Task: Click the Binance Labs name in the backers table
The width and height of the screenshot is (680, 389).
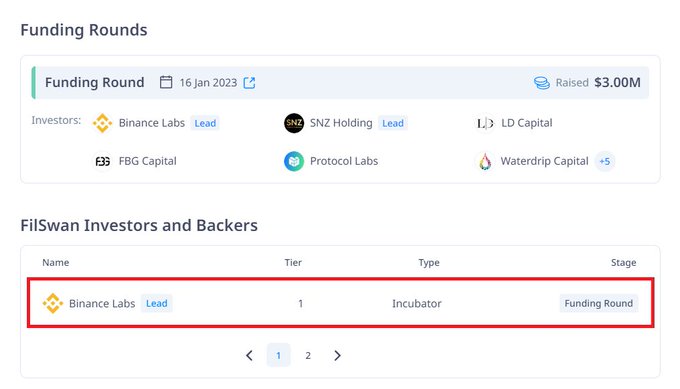Action: pos(102,304)
